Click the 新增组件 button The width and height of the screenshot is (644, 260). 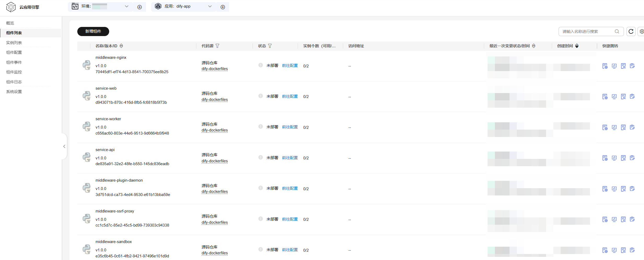[x=93, y=31]
